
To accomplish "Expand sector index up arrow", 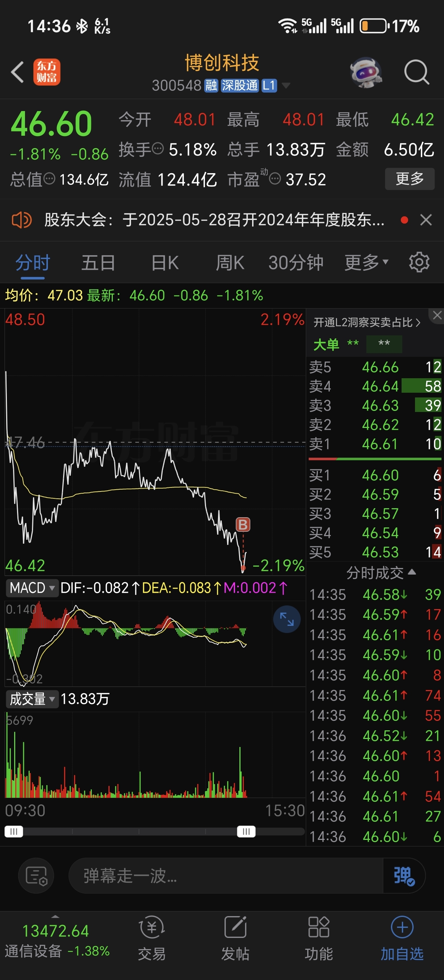I will (x=55, y=917).
